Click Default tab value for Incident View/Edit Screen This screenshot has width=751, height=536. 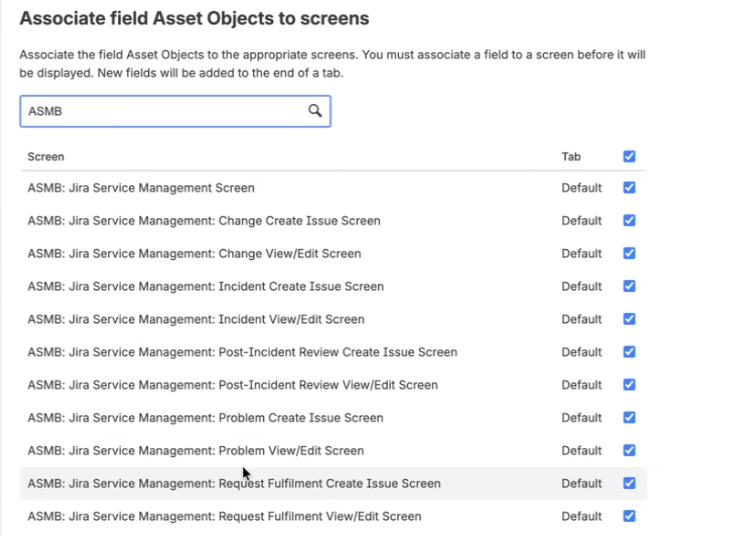click(x=581, y=319)
